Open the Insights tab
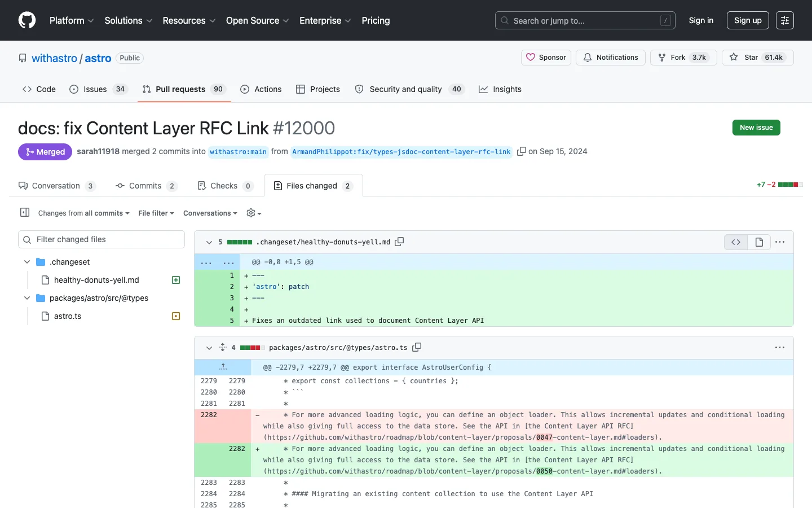The height and width of the screenshot is (508, 812). pos(500,89)
